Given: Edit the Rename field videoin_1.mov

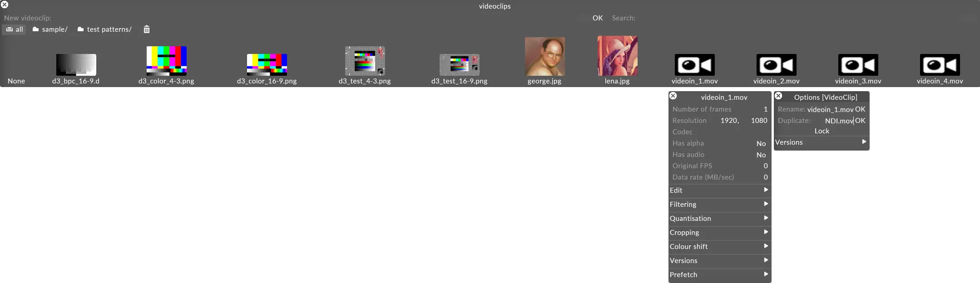Looking at the screenshot, I should tap(830, 109).
